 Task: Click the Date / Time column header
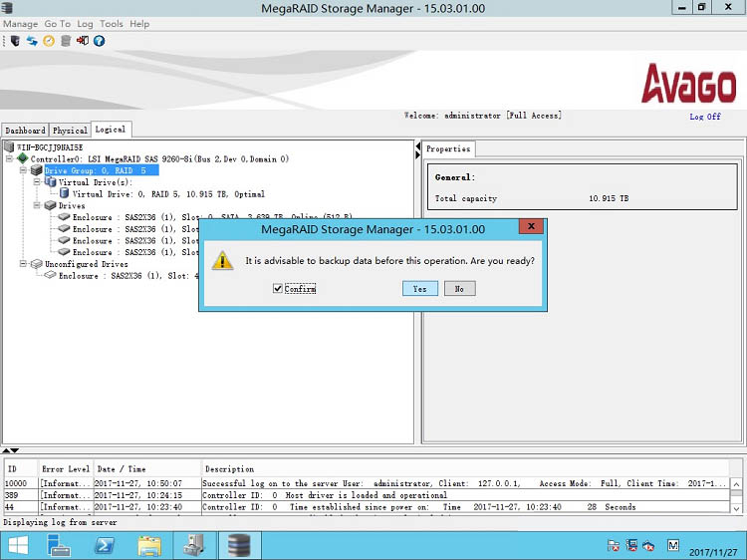pyautogui.click(x=146, y=469)
